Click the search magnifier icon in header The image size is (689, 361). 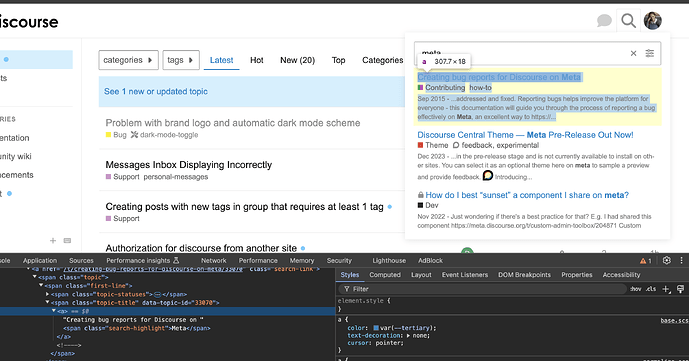click(628, 21)
